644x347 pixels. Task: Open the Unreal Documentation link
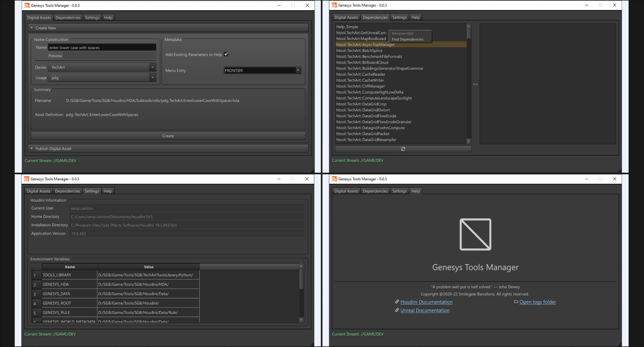point(425,310)
